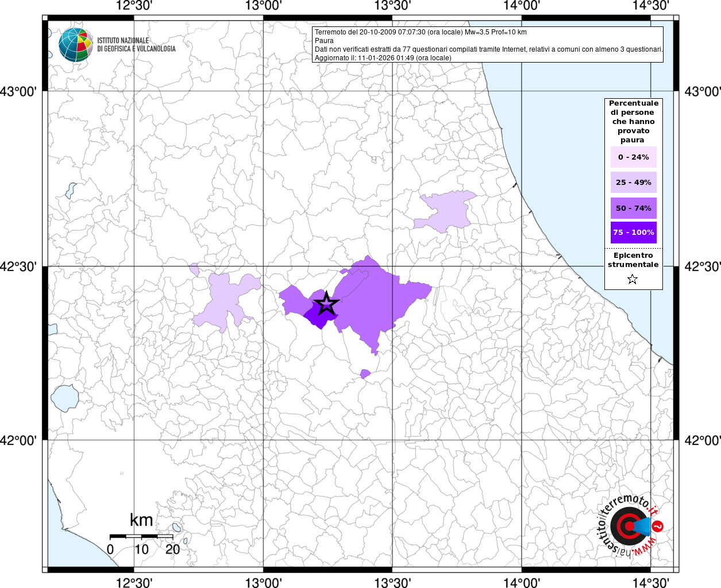
Task: Click the 13°00' label on the top axis
Action: (263, 6)
